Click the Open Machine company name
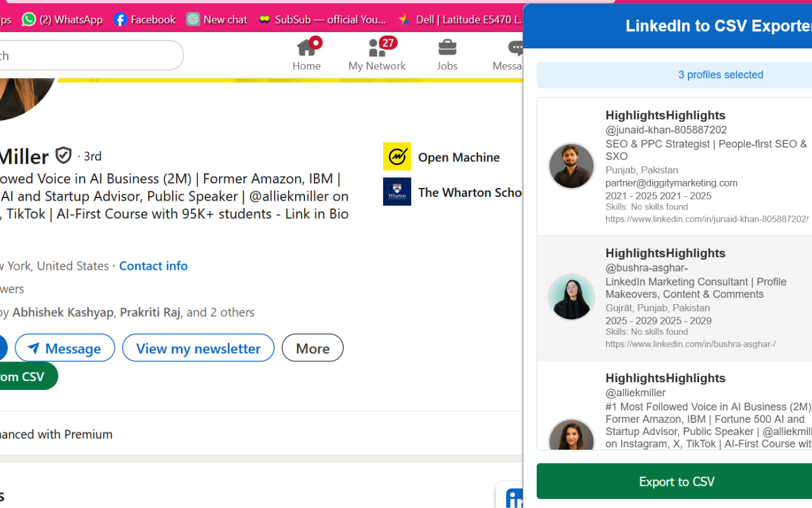 click(x=459, y=157)
